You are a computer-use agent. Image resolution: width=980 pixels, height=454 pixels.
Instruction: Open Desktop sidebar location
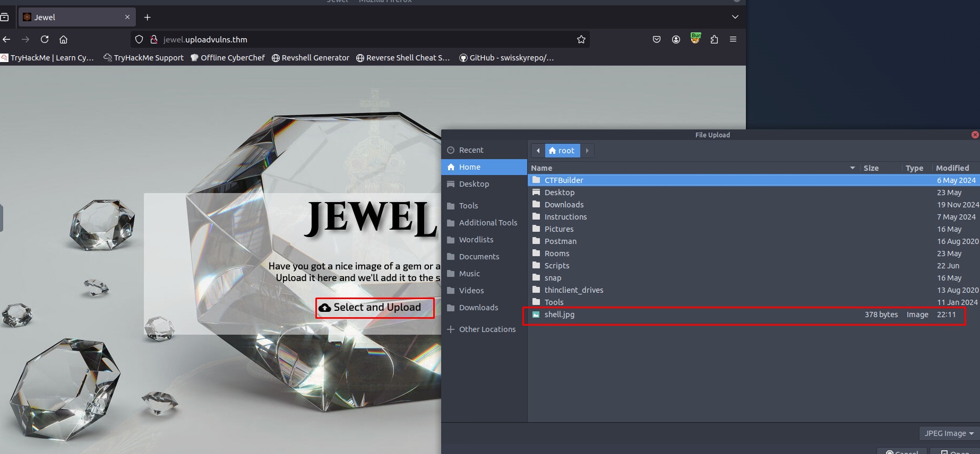click(x=484, y=184)
